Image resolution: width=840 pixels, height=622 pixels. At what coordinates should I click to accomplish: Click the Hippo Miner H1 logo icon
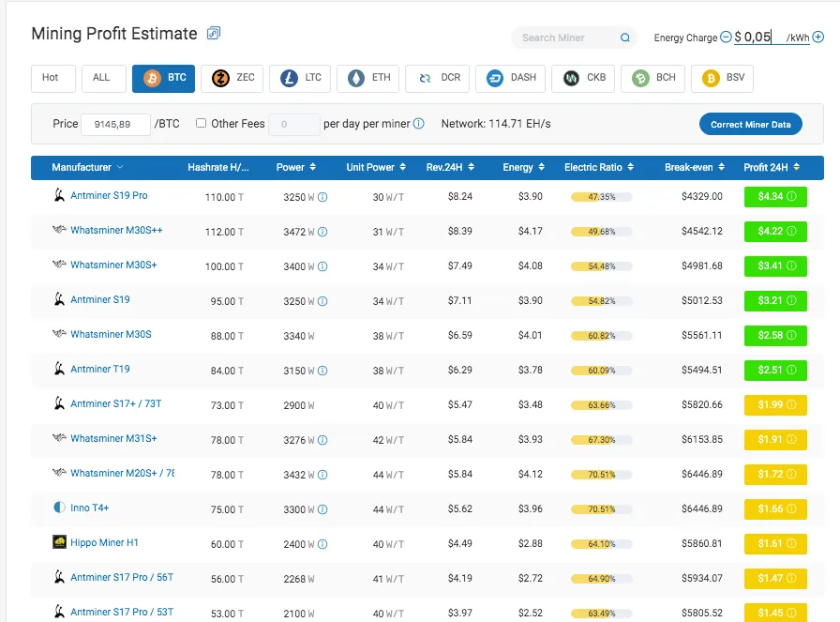[x=59, y=542]
